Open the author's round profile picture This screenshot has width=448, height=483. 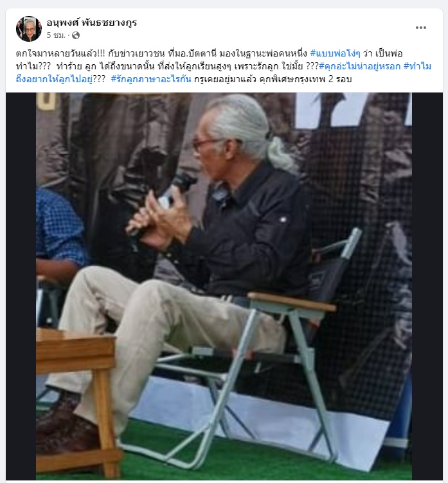[29, 29]
